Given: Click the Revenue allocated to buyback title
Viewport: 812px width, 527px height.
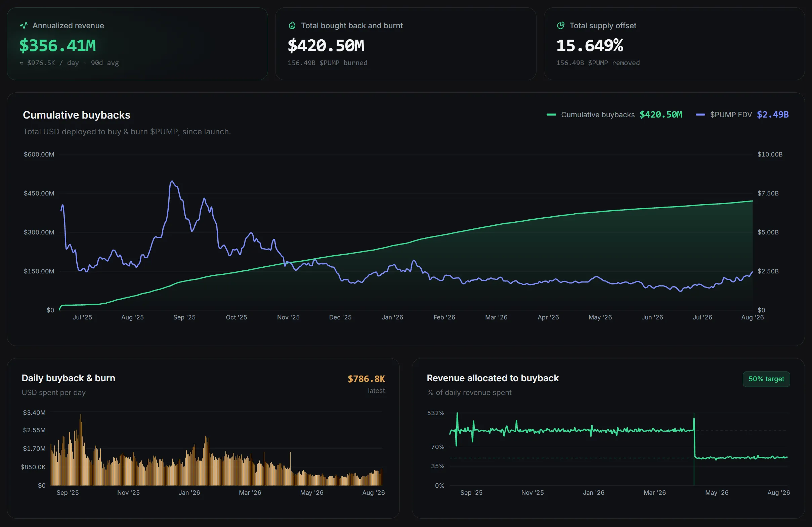Looking at the screenshot, I should click(x=493, y=378).
